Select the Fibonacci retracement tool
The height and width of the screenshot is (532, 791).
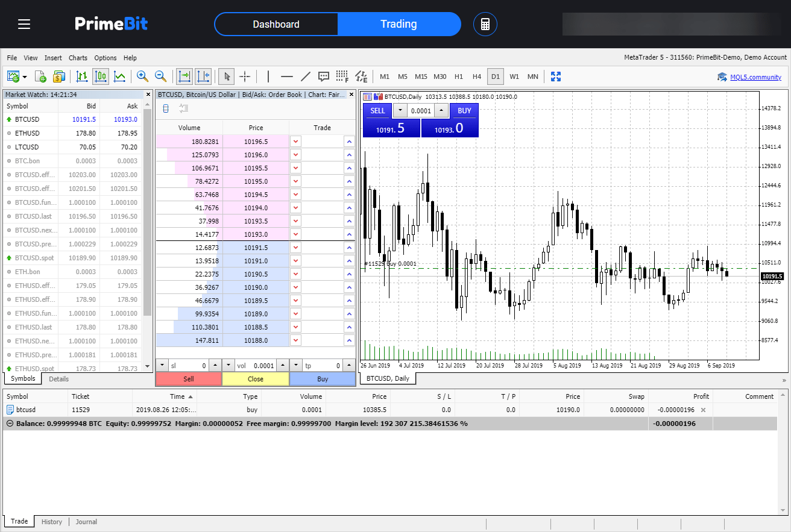[342, 77]
